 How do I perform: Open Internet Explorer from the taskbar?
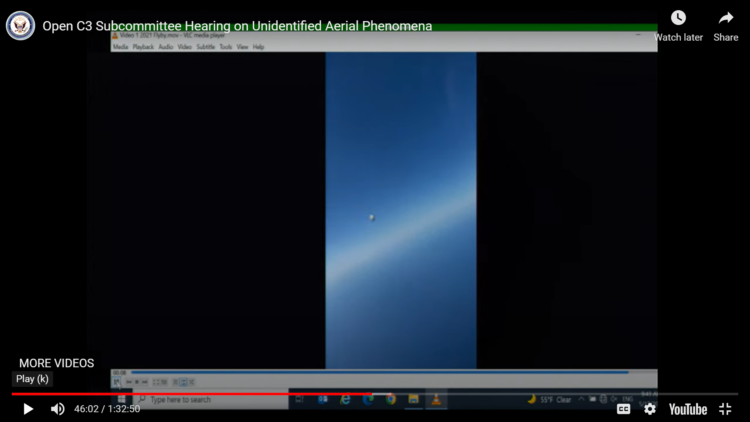[345, 400]
